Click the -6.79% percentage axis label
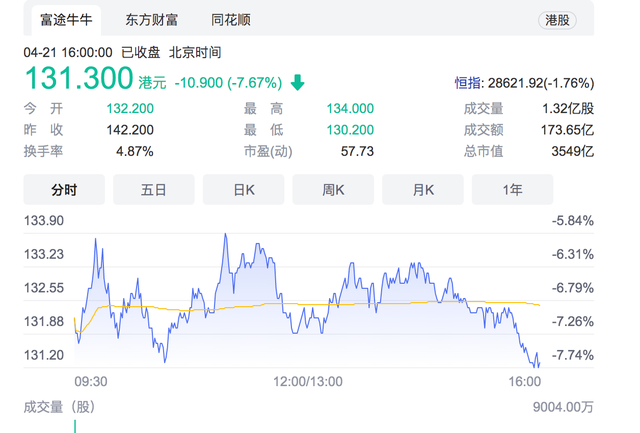Image resolution: width=640 pixels, height=433 pixels. point(573,288)
